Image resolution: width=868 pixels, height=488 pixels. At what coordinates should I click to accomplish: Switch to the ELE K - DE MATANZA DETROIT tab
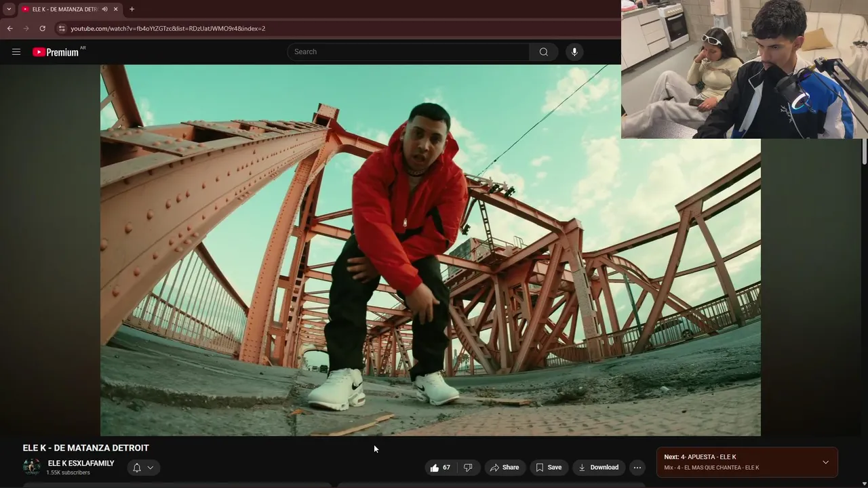(65, 9)
